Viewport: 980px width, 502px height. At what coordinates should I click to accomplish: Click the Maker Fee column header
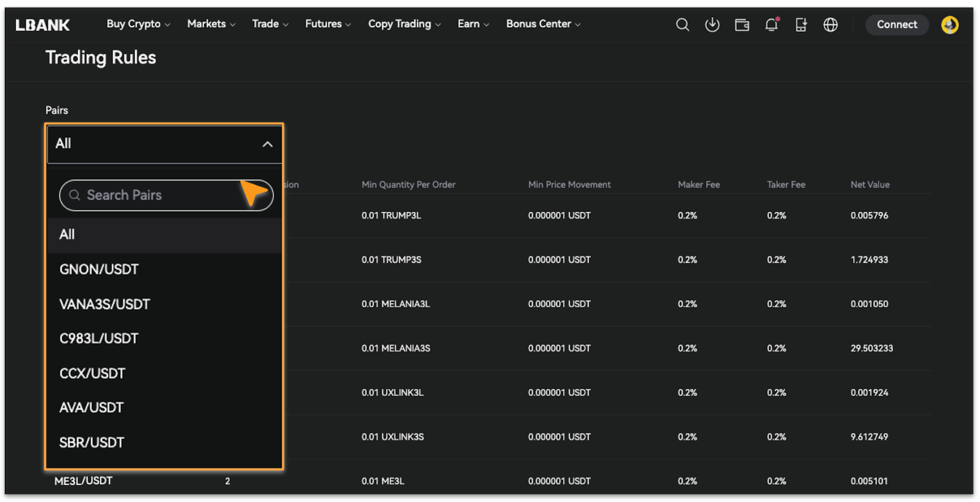(x=699, y=185)
